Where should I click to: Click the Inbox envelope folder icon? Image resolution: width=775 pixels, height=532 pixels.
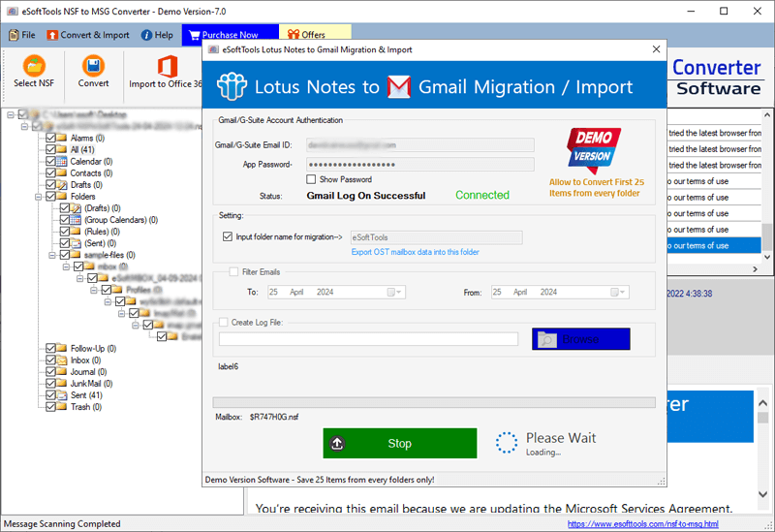(x=63, y=360)
